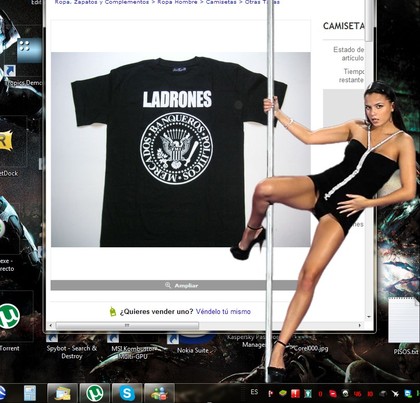Screen dimensions: 420x403
Task: Open Camisetas breadcrumb link
Action: click(221, 2)
